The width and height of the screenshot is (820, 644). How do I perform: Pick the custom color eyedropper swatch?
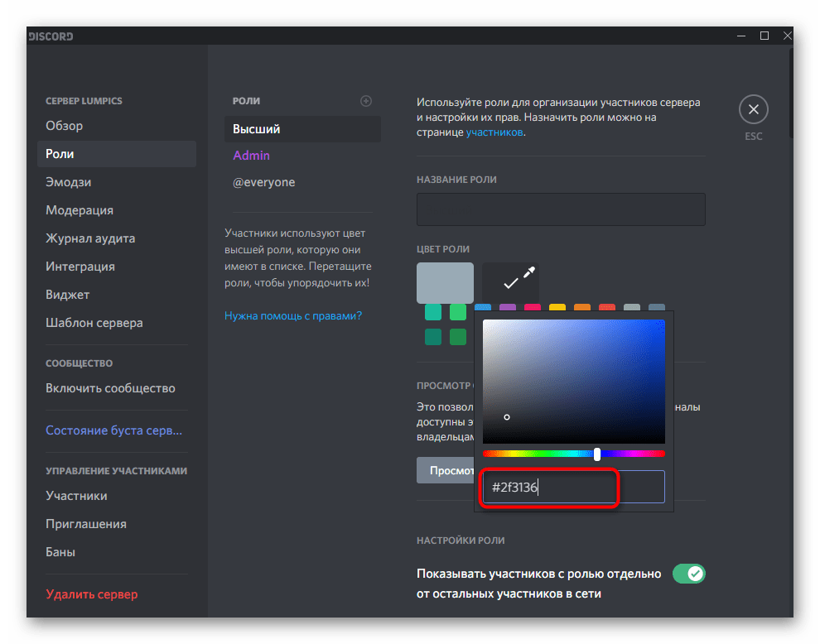click(511, 283)
